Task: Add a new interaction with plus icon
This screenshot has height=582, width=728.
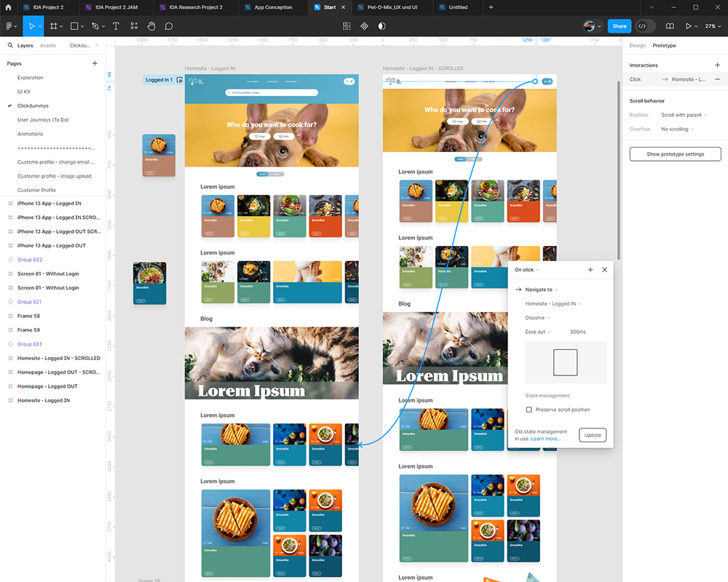Action: click(717, 65)
